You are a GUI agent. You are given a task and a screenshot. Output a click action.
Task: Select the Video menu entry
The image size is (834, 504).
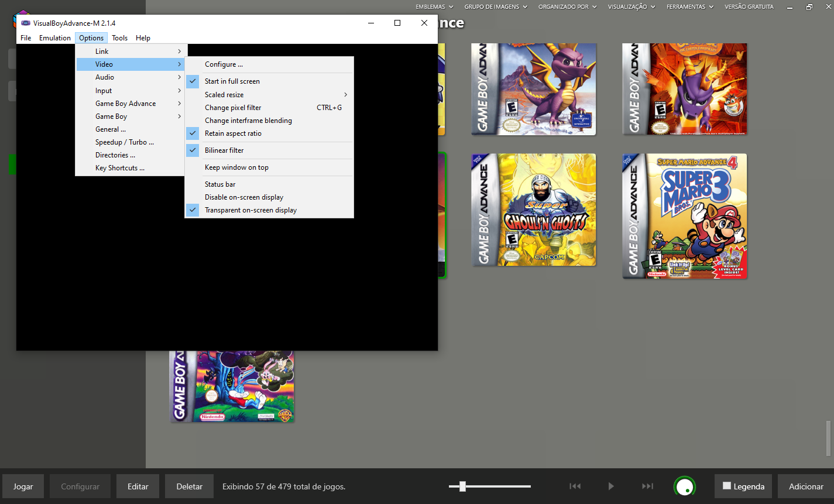click(x=131, y=64)
